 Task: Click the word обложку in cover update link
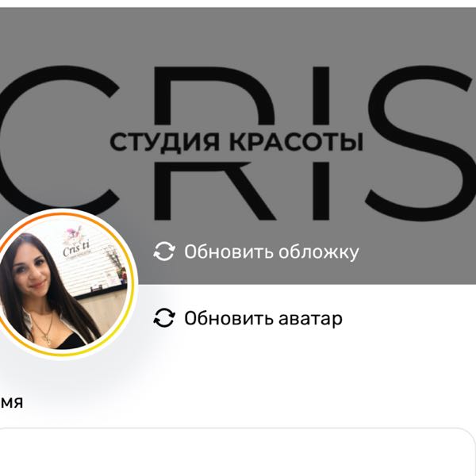[319, 252]
